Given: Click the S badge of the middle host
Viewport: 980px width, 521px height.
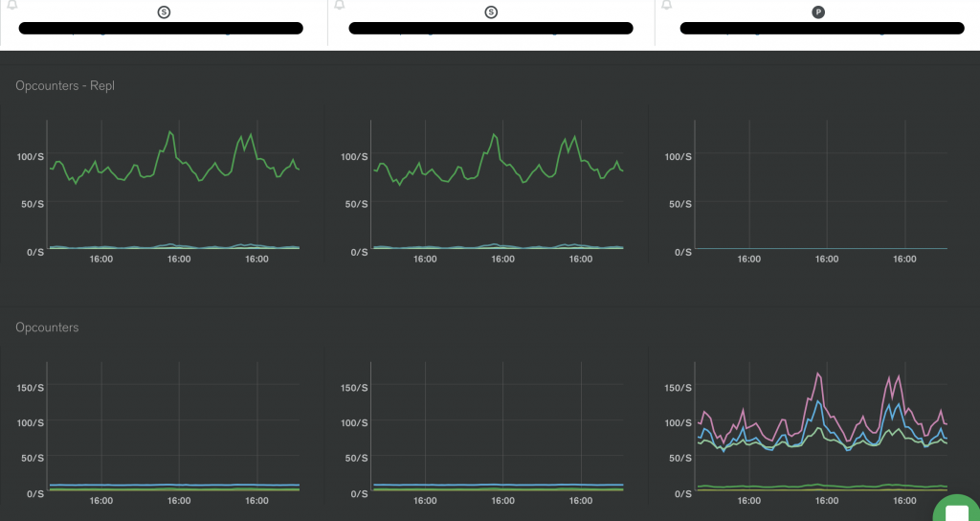Looking at the screenshot, I should point(491,11).
